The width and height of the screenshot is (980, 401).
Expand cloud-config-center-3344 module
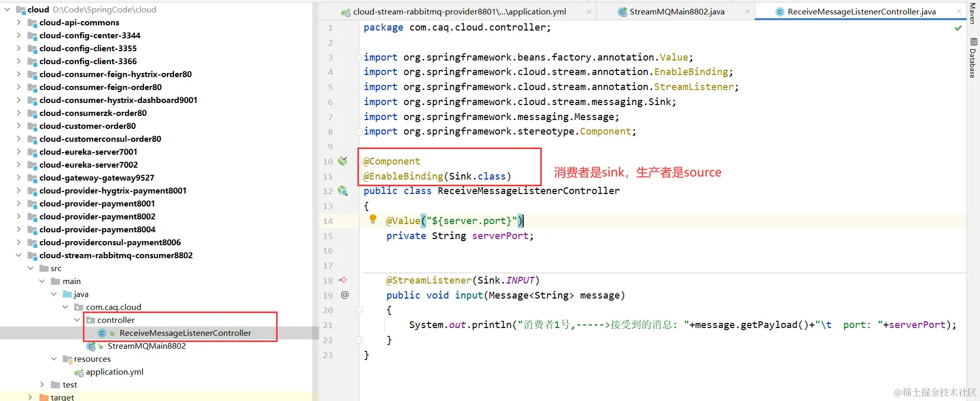pyautogui.click(x=19, y=35)
